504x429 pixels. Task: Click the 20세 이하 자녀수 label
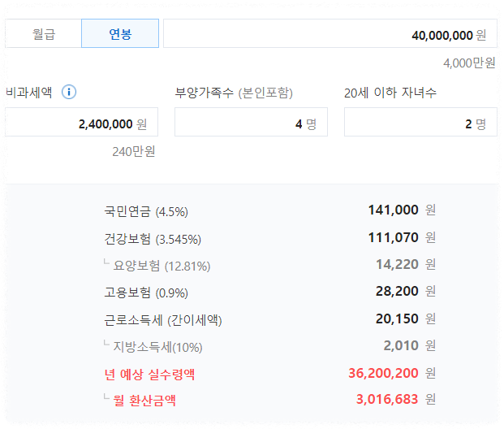point(390,93)
